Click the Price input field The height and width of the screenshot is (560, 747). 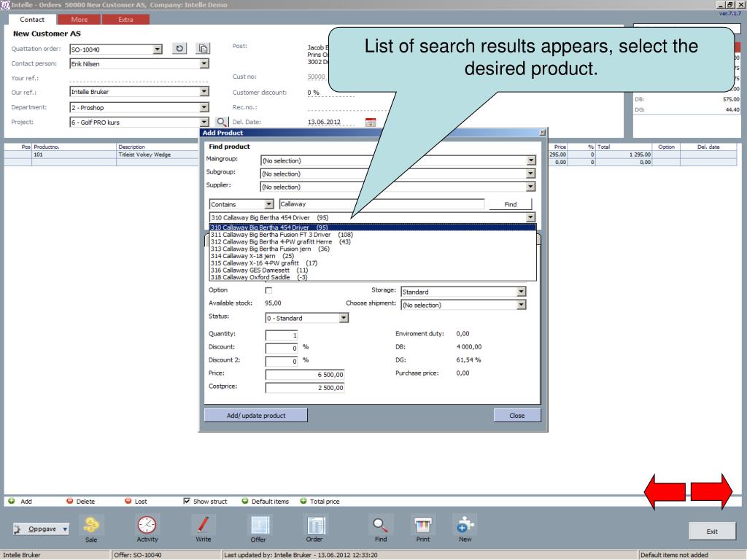point(305,375)
